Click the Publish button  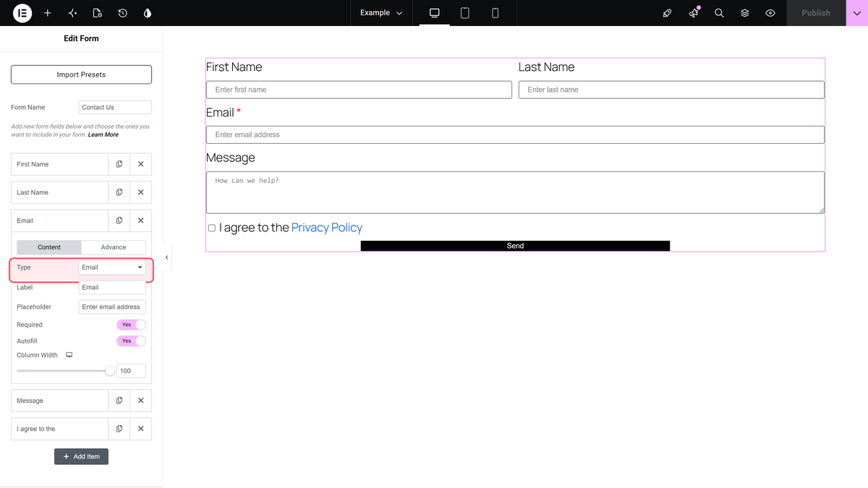click(816, 13)
